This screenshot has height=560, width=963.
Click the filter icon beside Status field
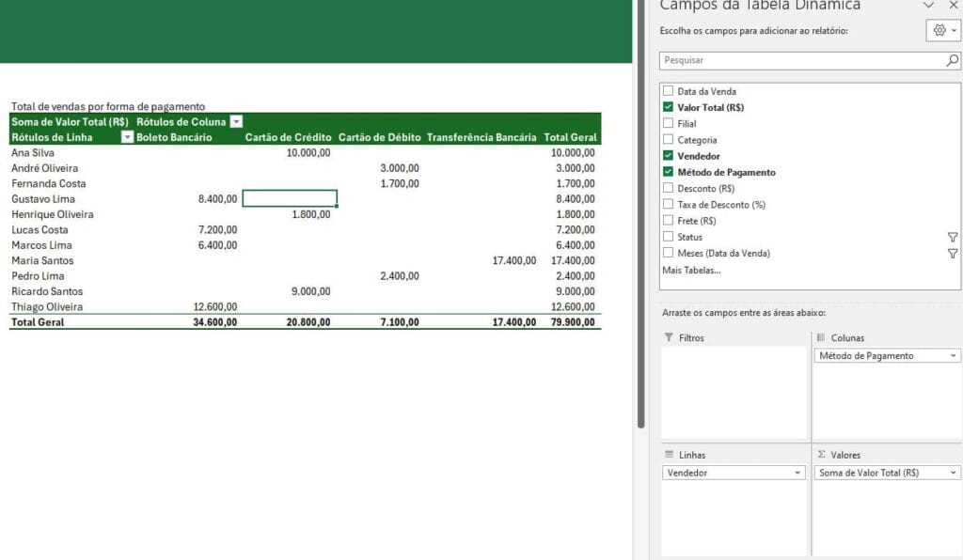[x=953, y=238]
